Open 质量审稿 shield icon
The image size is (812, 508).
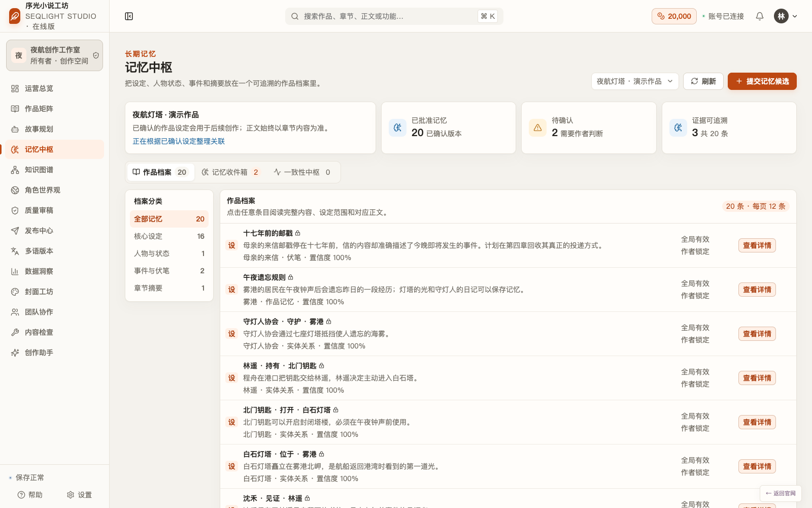[15, 210]
